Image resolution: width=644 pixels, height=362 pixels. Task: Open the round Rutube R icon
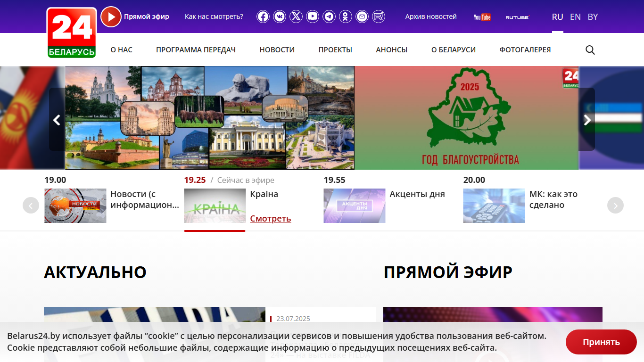click(x=379, y=17)
